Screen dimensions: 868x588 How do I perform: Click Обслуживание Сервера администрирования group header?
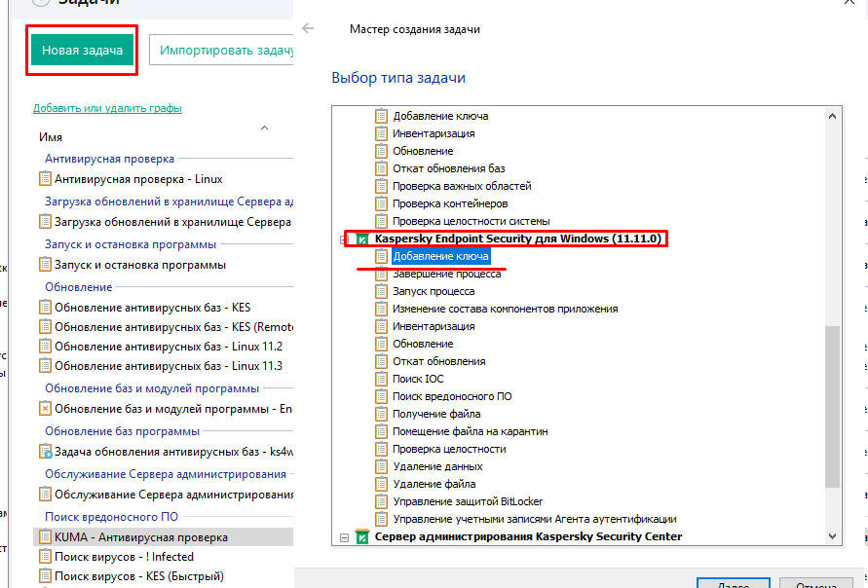166,474
